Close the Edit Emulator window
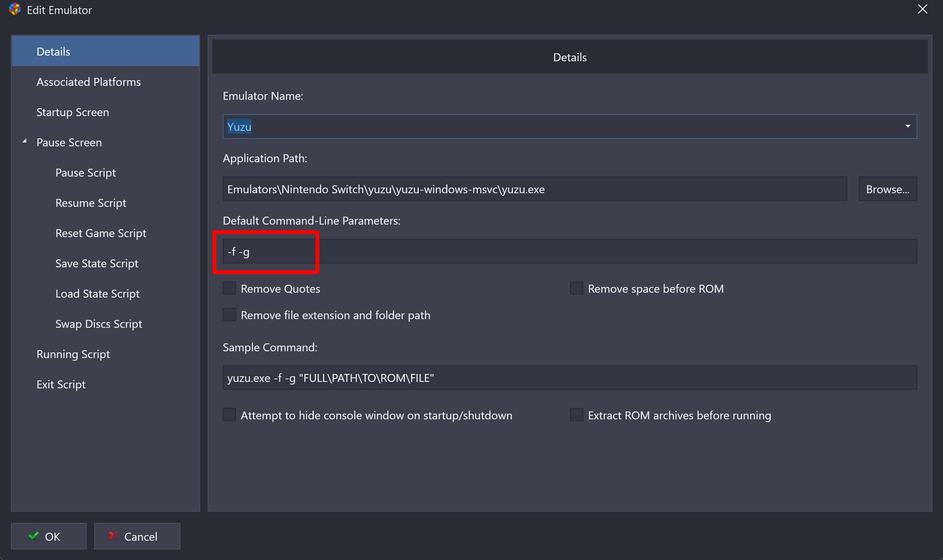943x560 pixels. pyautogui.click(x=923, y=9)
